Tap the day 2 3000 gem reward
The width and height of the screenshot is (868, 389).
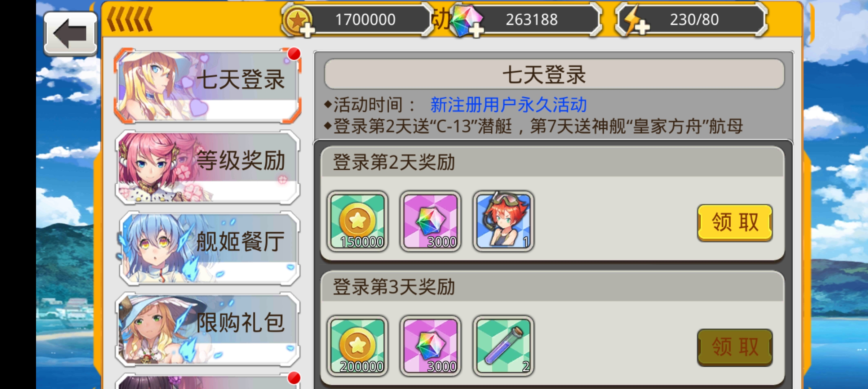click(430, 222)
